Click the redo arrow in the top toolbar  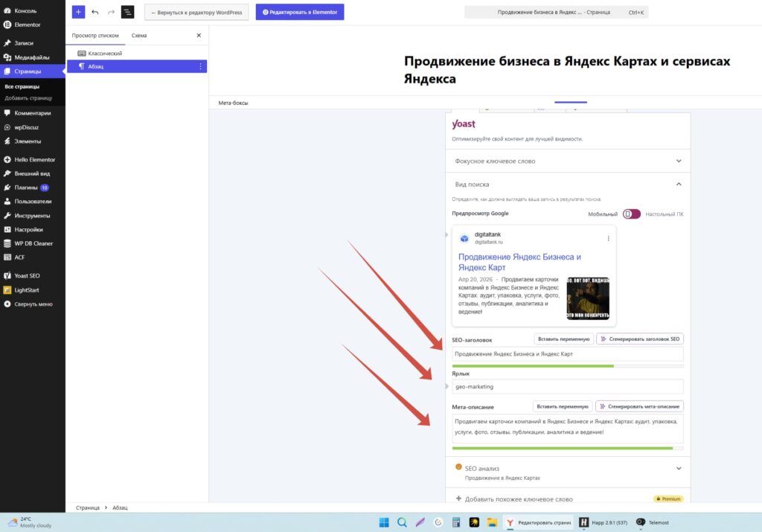click(x=111, y=12)
